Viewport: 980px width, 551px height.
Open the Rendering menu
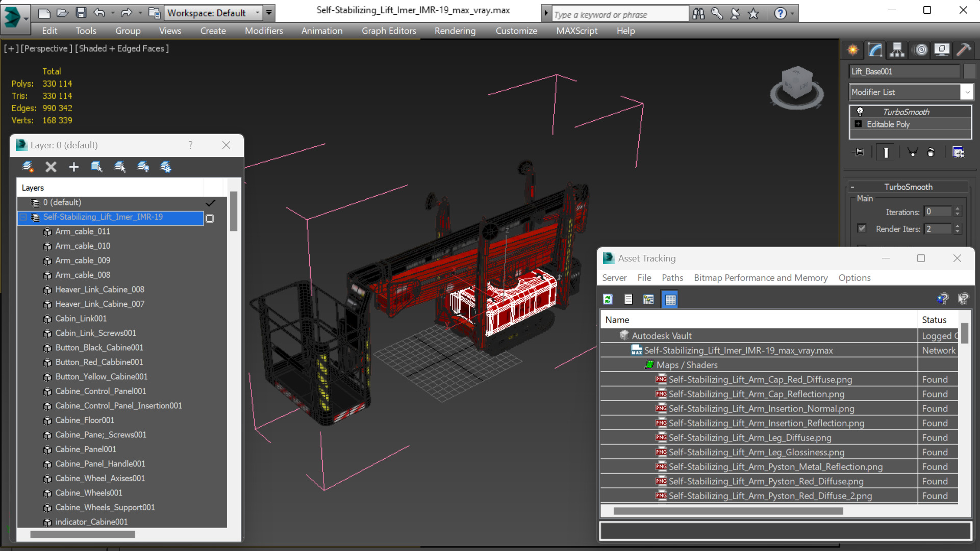coord(455,31)
